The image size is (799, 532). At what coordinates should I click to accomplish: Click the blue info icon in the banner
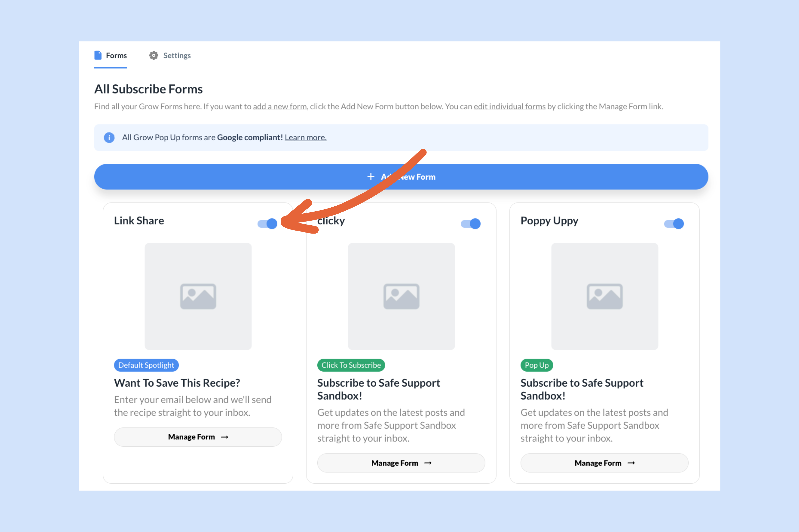point(109,137)
